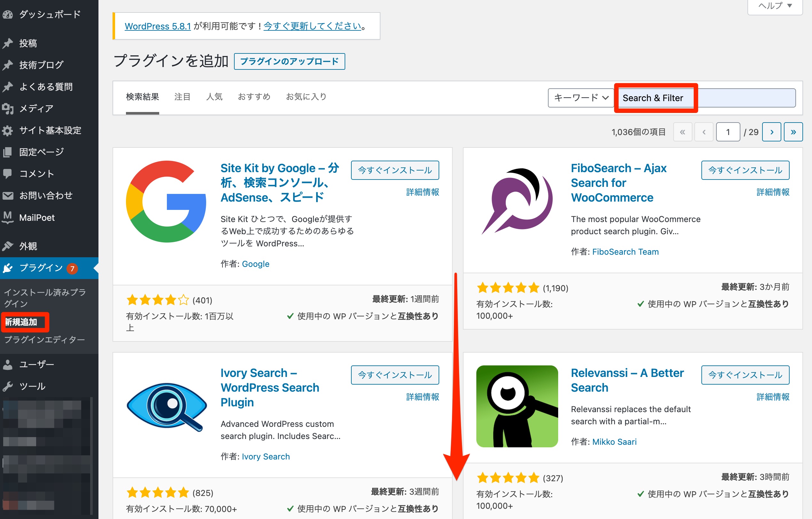812x519 pixels.
Task: Open the Site Kit by Google title link
Action: coord(279,183)
